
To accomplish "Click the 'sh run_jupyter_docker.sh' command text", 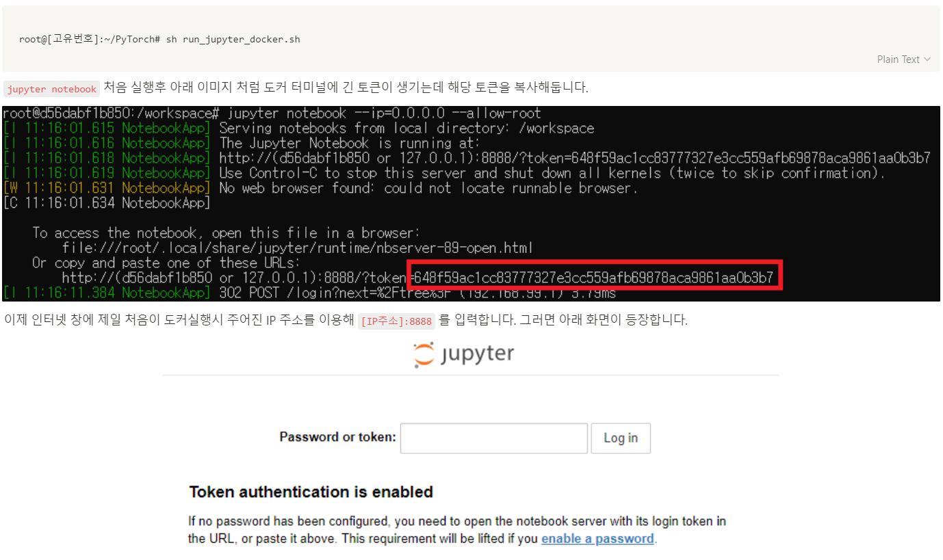I will pos(233,39).
